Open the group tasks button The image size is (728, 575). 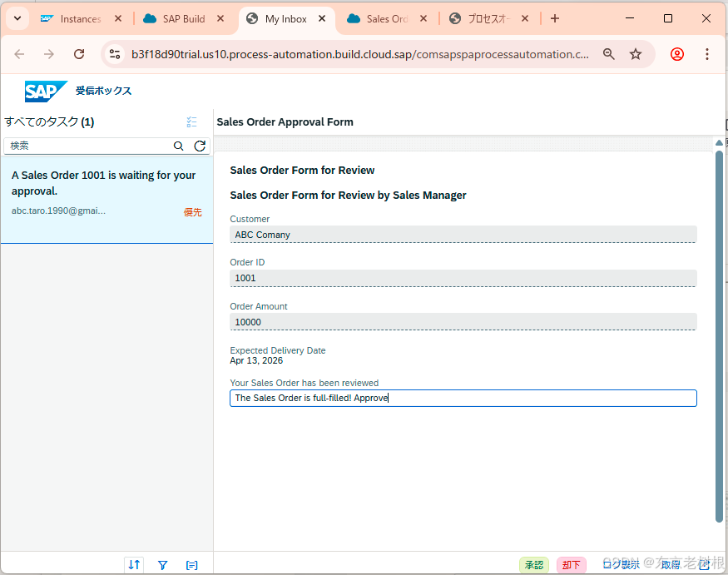[x=191, y=565]
